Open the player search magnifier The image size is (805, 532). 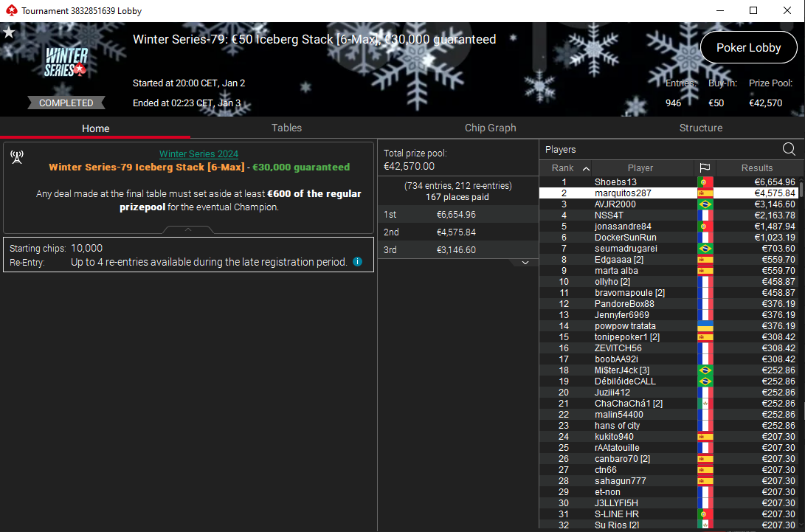click(x=789, y=149)
